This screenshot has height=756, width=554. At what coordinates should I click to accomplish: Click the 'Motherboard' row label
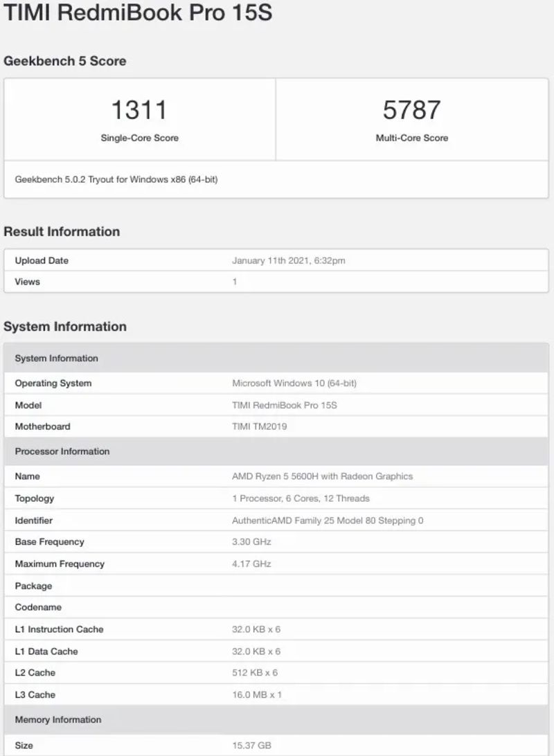coord(42,426)
